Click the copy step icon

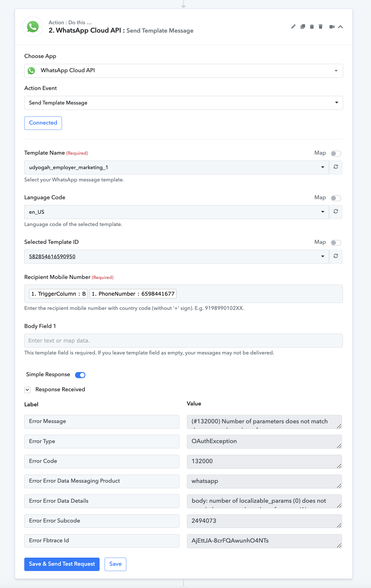(x=303, y=27)
